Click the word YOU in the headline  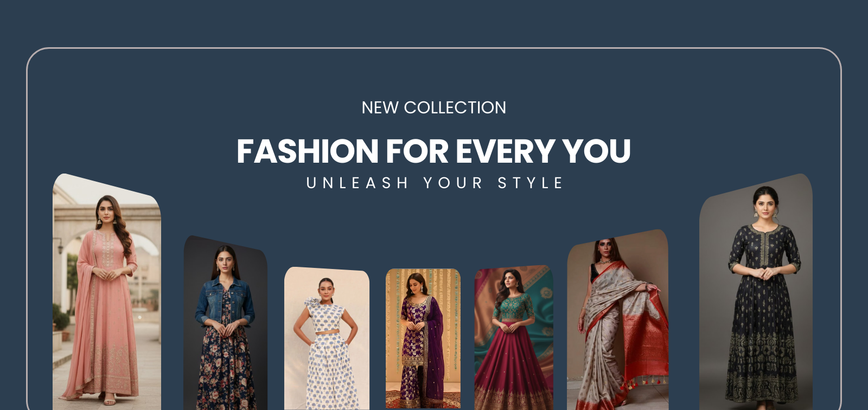tap(597, 151)
